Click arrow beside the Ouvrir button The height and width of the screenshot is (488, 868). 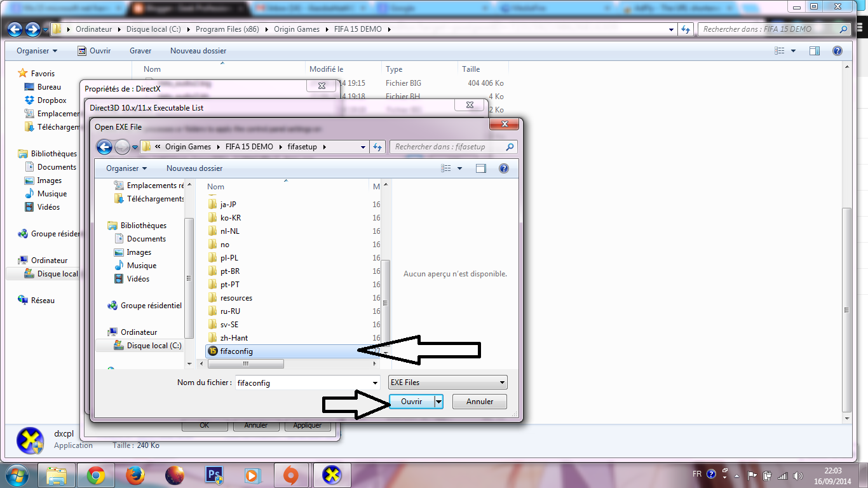(x=438, y=402)
